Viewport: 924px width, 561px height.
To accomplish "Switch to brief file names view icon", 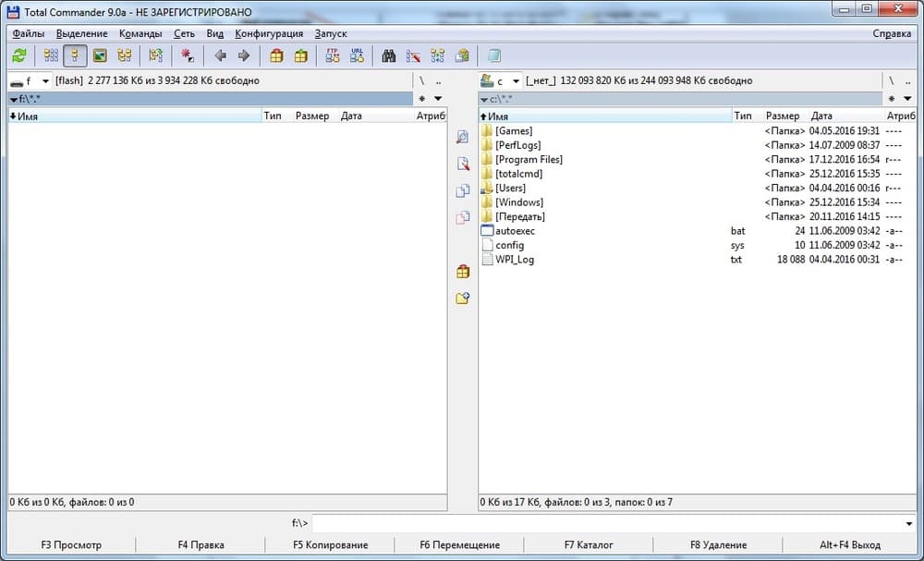I will [51, 56].
